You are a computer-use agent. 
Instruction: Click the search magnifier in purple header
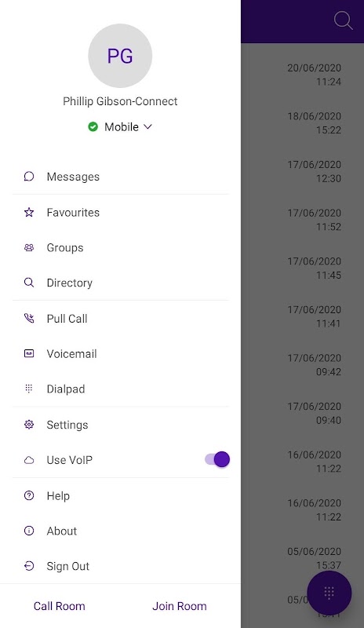pyautogui.click(x=343, y=20)
